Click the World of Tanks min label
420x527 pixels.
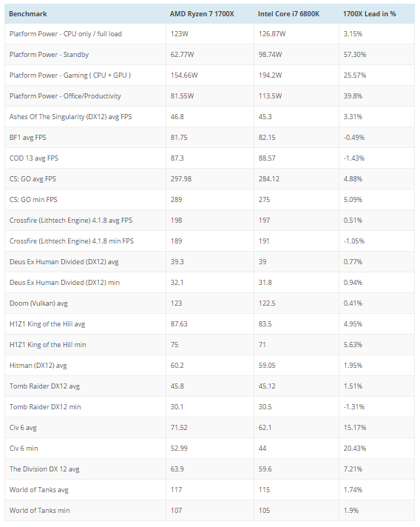[40, 511]
